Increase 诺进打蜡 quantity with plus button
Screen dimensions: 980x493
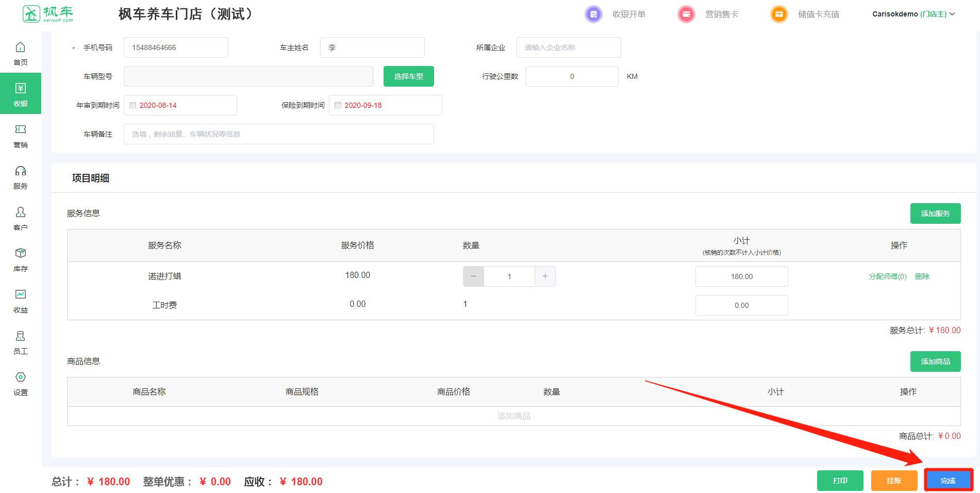(x=545, y=276)
